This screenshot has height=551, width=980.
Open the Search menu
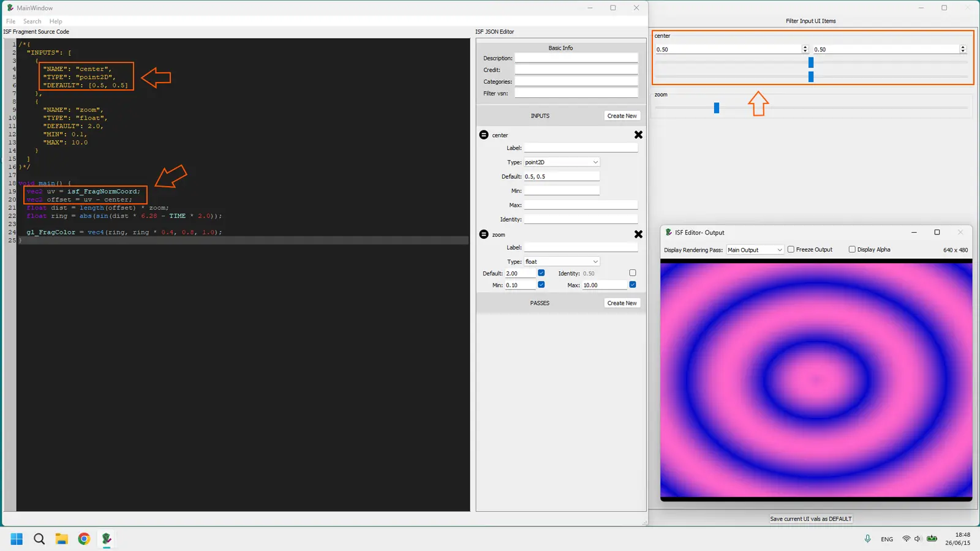point(32,21)
